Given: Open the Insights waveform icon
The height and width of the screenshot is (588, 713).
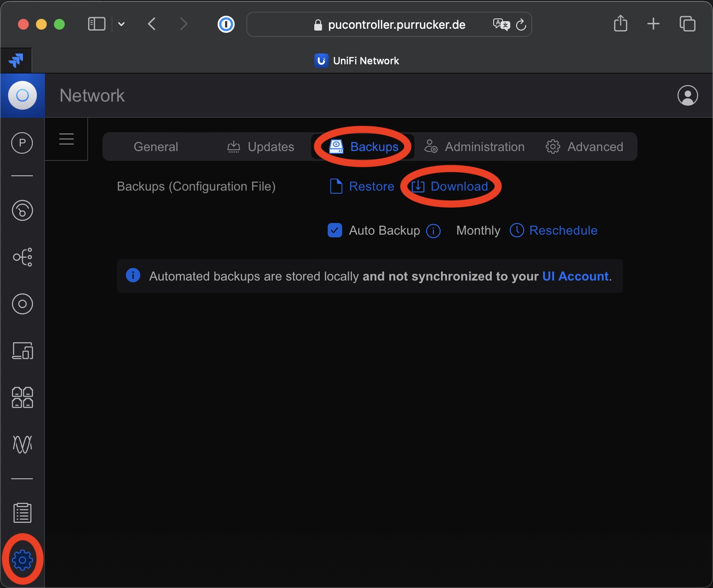Looking at the screenshot, I should click(x=22, y=444).
